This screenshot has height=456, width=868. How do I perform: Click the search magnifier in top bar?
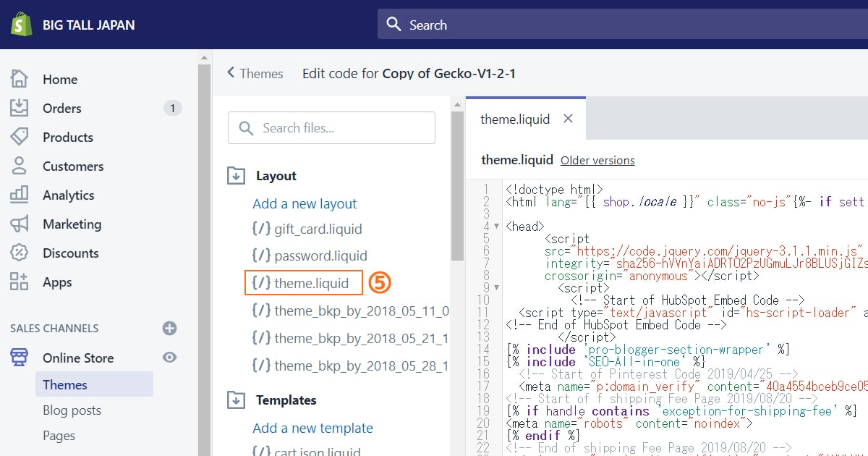(x=393, y=25)
